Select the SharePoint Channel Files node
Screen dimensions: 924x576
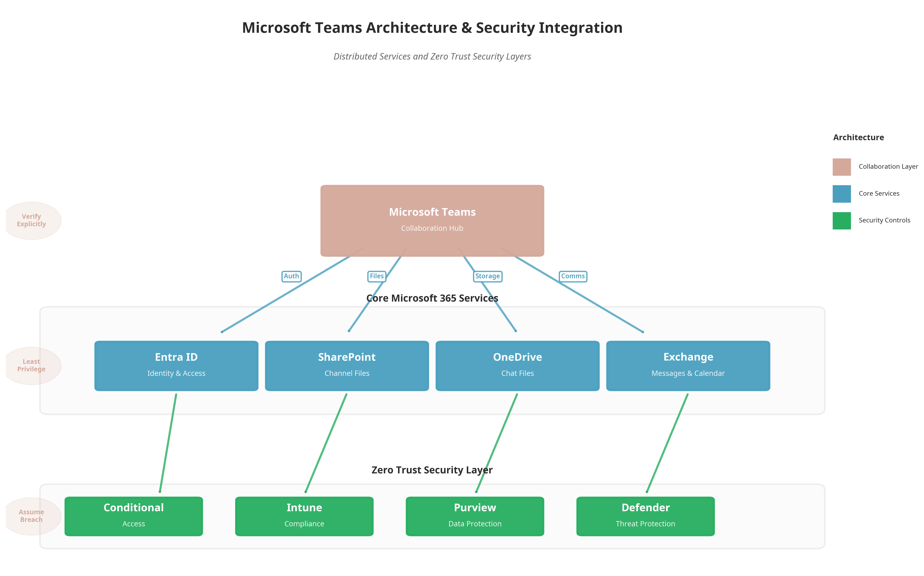(x=347, y=366)
